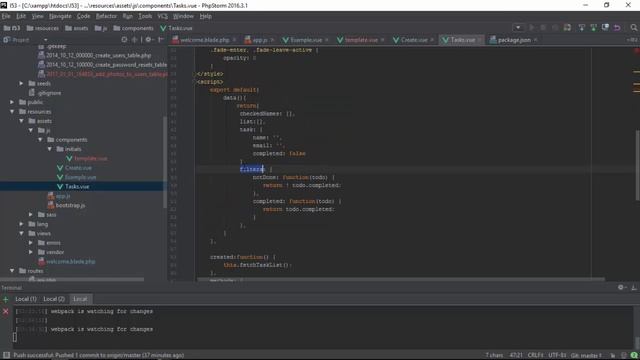
Task: Click VCS commit changes icon
Action: (593, 28)
